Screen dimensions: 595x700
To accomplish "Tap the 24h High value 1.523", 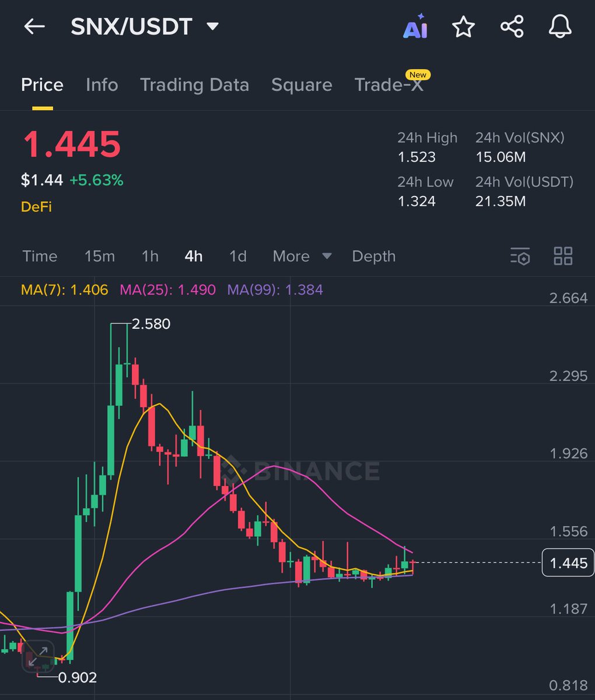I will (x=416, y=157).
